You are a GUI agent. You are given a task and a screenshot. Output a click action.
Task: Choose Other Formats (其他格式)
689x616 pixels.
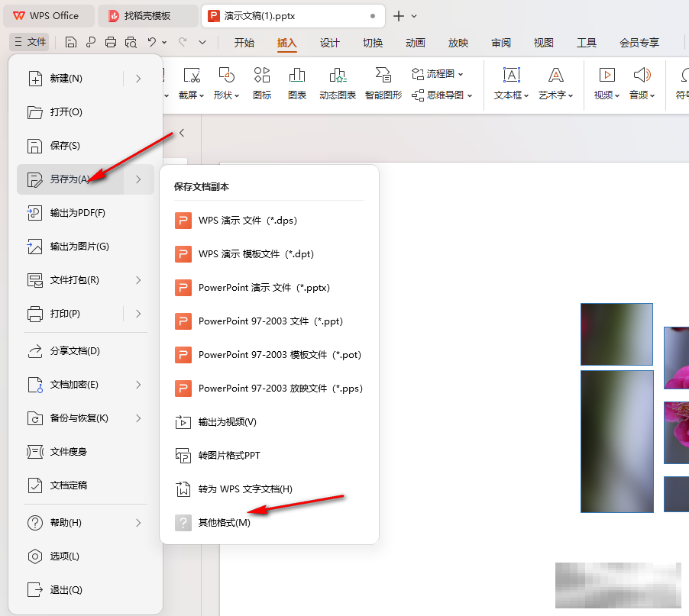click(269, 522)
